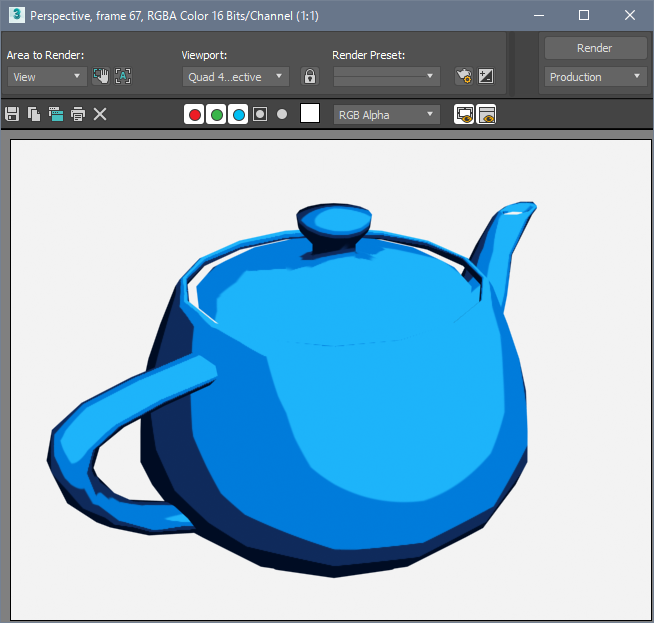Image resolution: width=654 pixels, height=623 pixels.
Task: Expand the Production render mode dropdown
Action: pos(596,77)
